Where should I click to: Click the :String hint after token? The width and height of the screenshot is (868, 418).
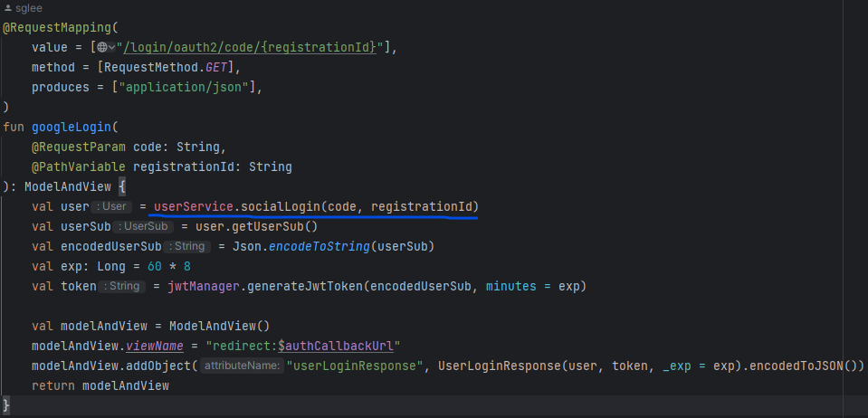[122, 286]
